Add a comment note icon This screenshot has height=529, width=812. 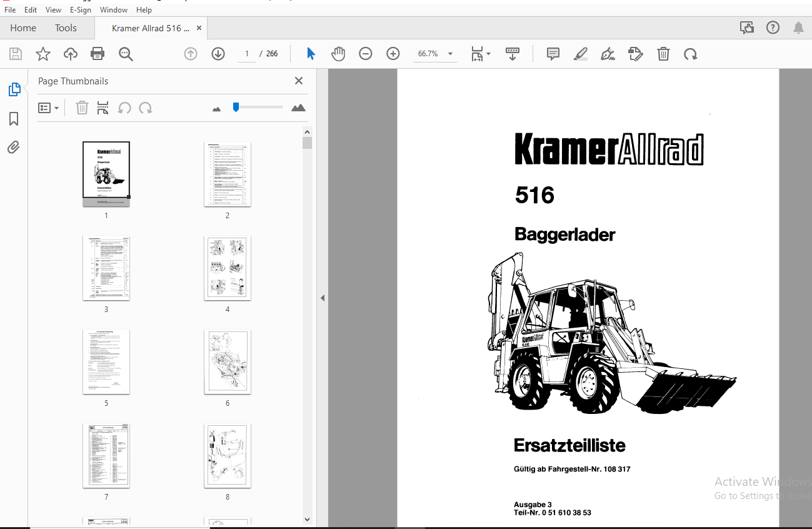[x=553, y=54]
